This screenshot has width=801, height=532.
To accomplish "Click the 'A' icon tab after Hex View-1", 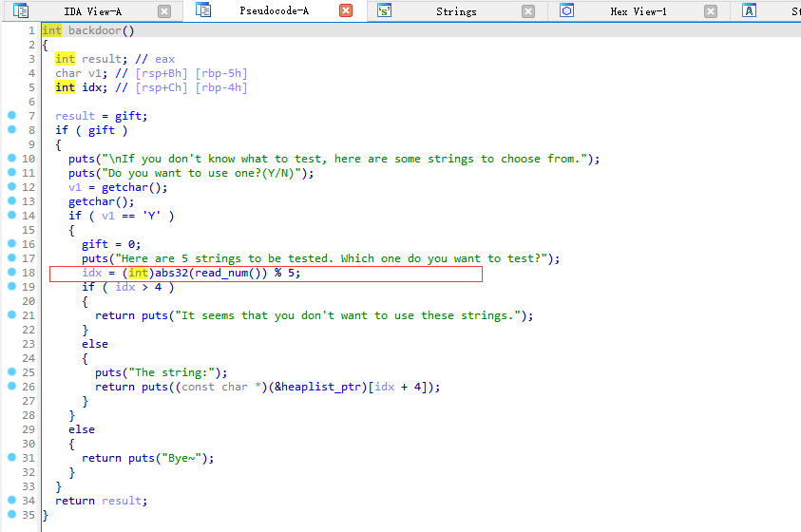I will coord(749,10).
